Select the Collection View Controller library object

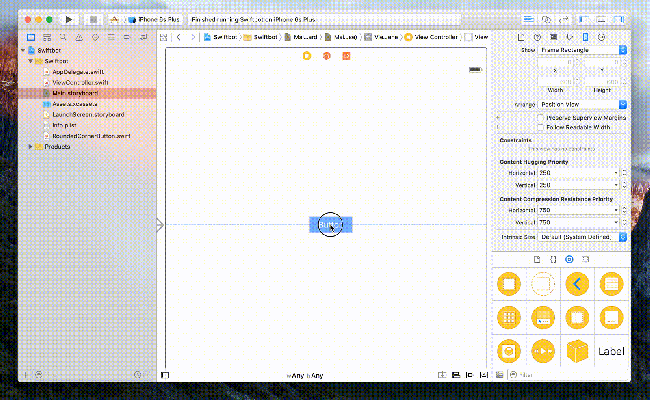[509, 318]
